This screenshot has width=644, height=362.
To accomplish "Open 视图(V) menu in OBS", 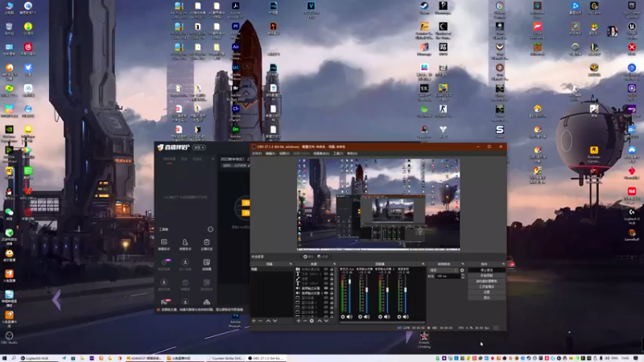I will coord(284,154).
